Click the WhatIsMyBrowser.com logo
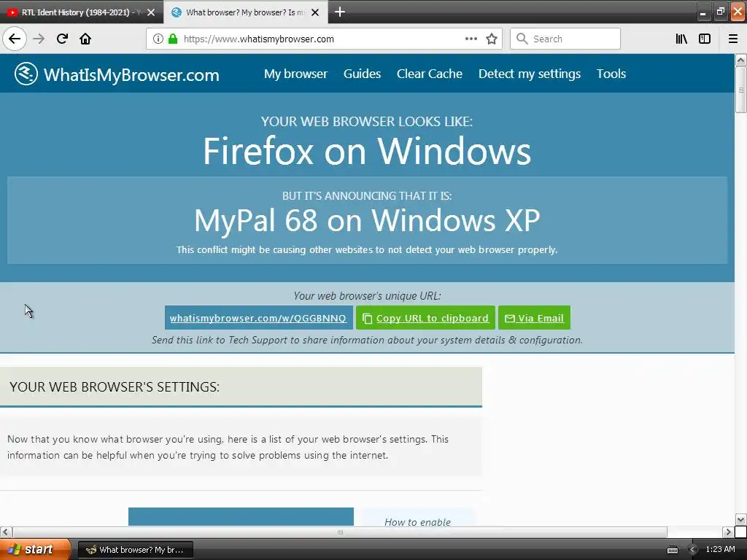Image resolution: width=747 pixels, height=560 pixels. coord(117,74)
